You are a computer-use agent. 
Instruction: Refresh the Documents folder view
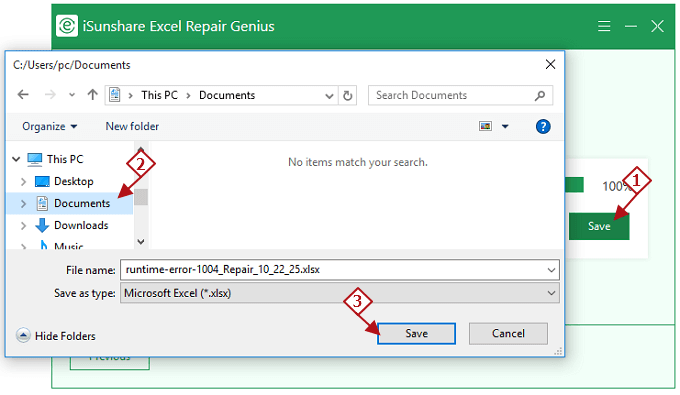point(347,95)
